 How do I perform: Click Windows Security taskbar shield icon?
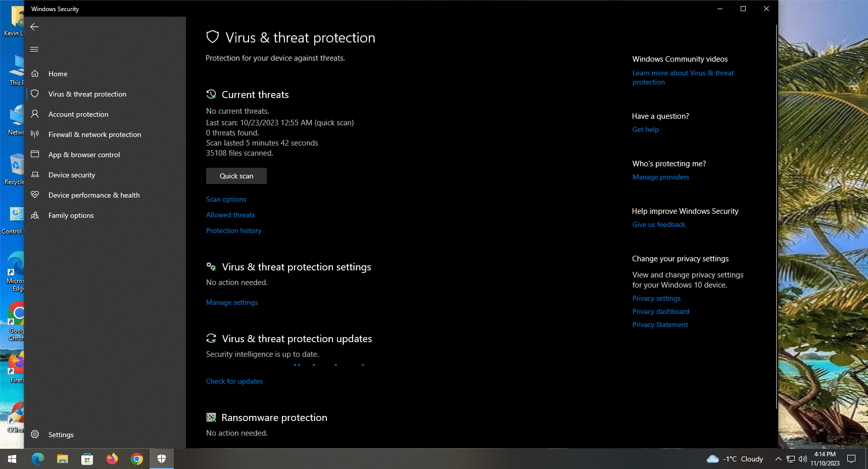[x=162, y=459]
